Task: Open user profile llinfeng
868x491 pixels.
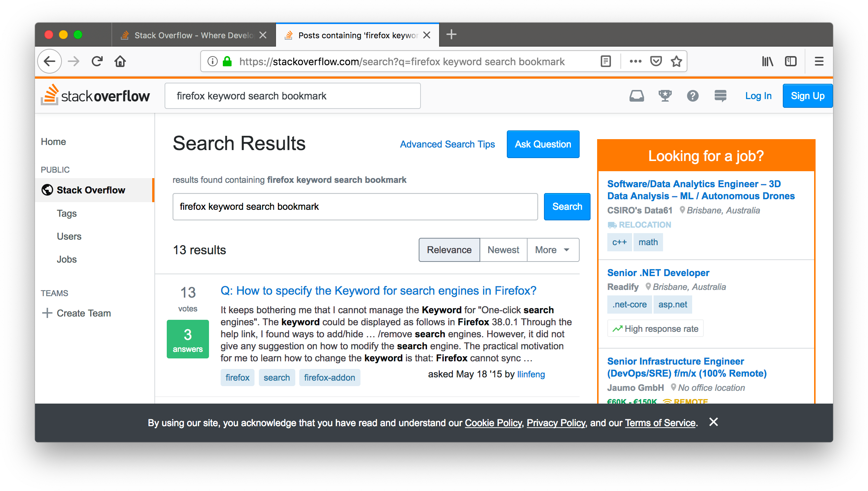Action: click(x=531, y=374)
